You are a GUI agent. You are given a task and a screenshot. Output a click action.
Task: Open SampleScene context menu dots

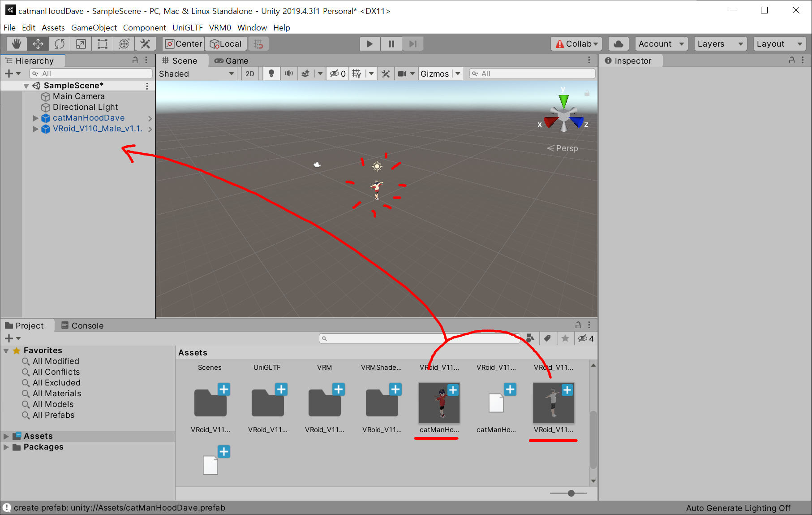tap(147, 86)
